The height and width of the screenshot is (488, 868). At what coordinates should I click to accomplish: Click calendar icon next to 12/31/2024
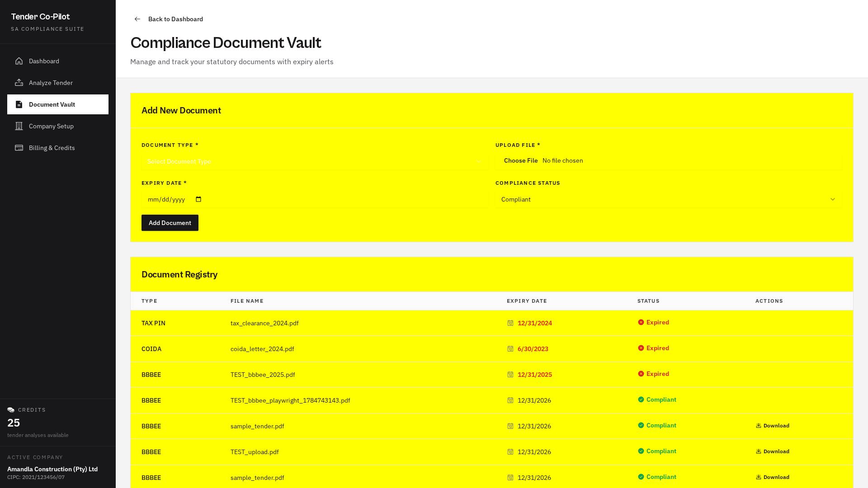510,323
